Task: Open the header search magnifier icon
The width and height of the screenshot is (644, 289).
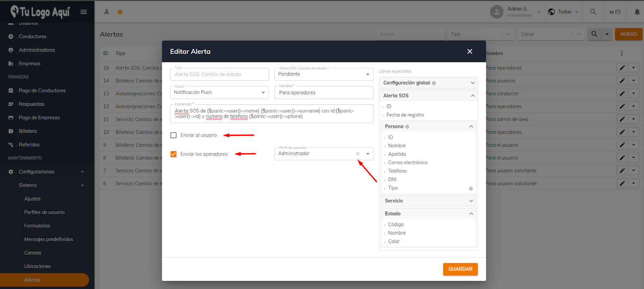Action: pyautogui.click(x=593, y=12)
